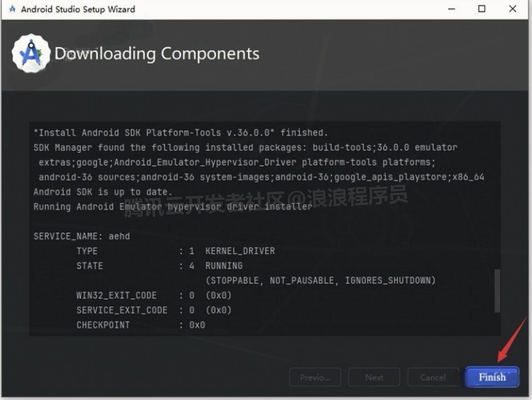Click the SDK Manager installed packages line
The width and height of the screenshot is (532, 400).
pyautogui.click(x=245, y=147)
